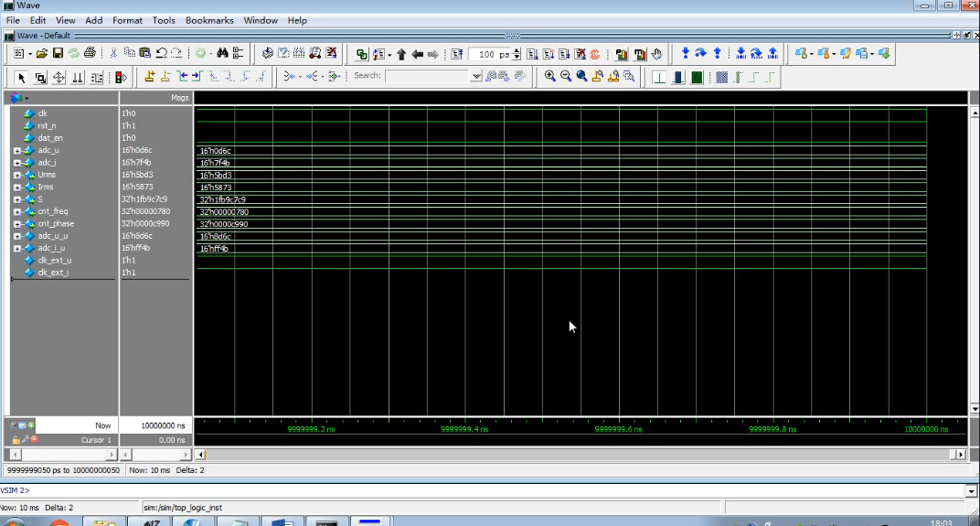Viewport: 980px width, 526px height.
Task: Expand the cnt_phase signal bus
Action: coord(17,224)
